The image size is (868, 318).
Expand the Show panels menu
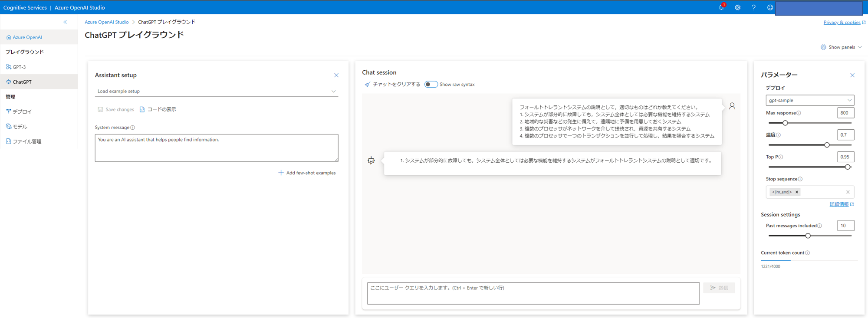841,47
